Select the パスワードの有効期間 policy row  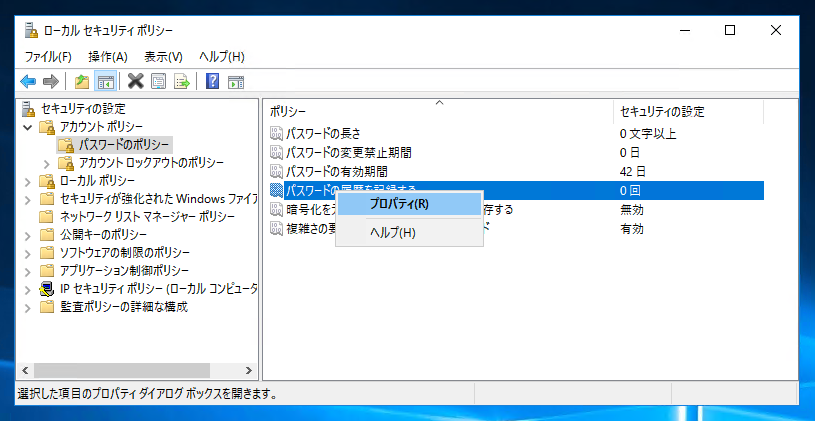pos(517,172)
